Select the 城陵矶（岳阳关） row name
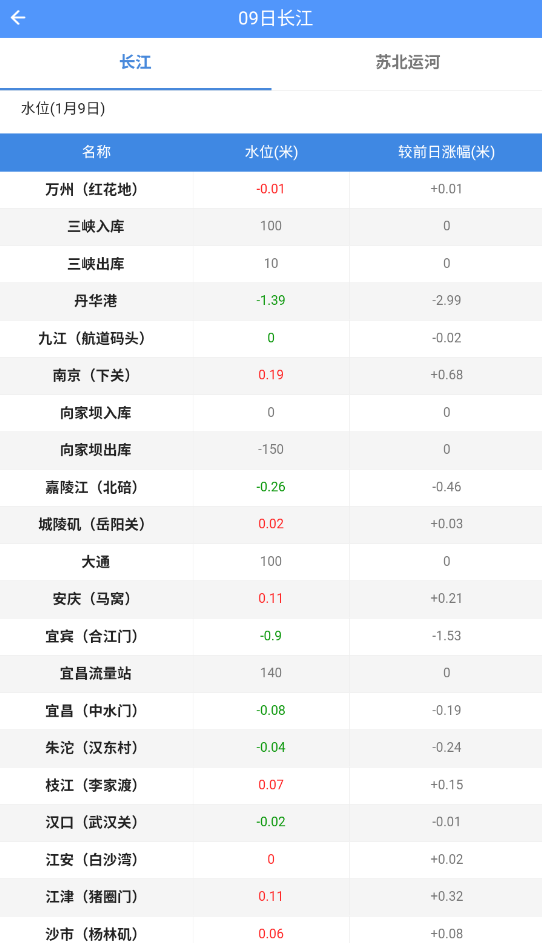This screenshot has width=542, height=943. 92,524
